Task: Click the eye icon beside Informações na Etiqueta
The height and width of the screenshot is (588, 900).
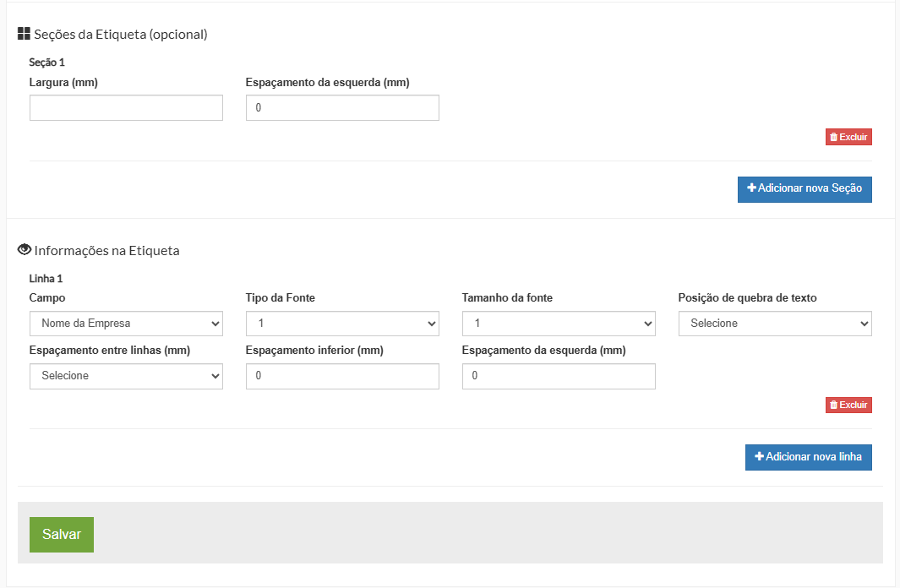Action: coord(25,250)
